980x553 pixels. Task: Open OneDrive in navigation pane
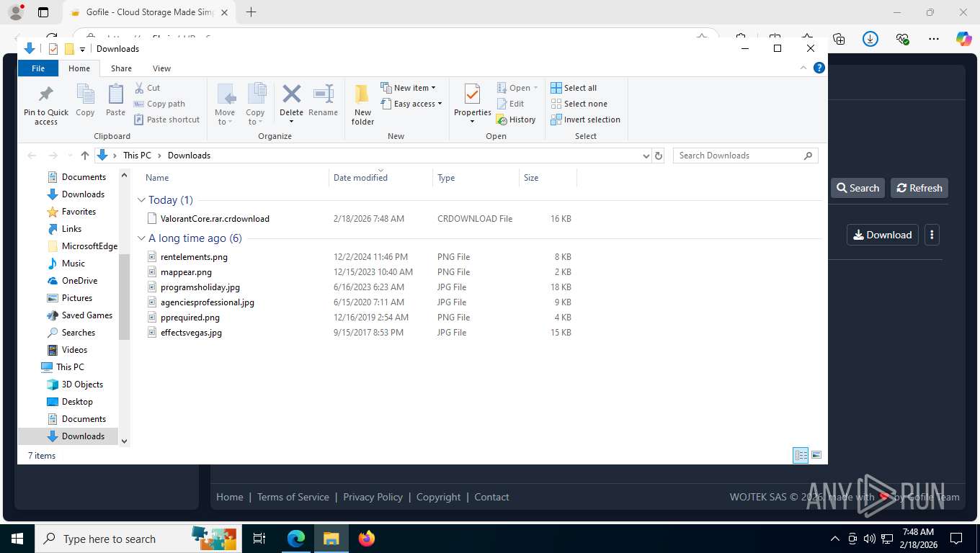pos(79,281)
